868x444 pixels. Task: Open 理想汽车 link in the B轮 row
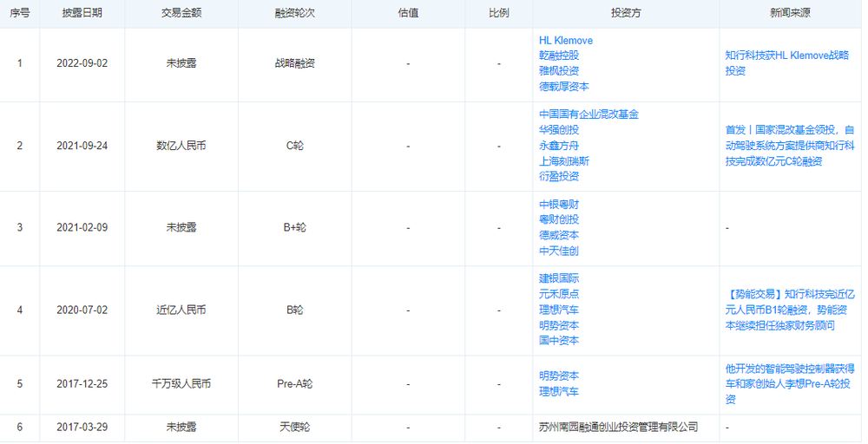(x=559, y=310)
